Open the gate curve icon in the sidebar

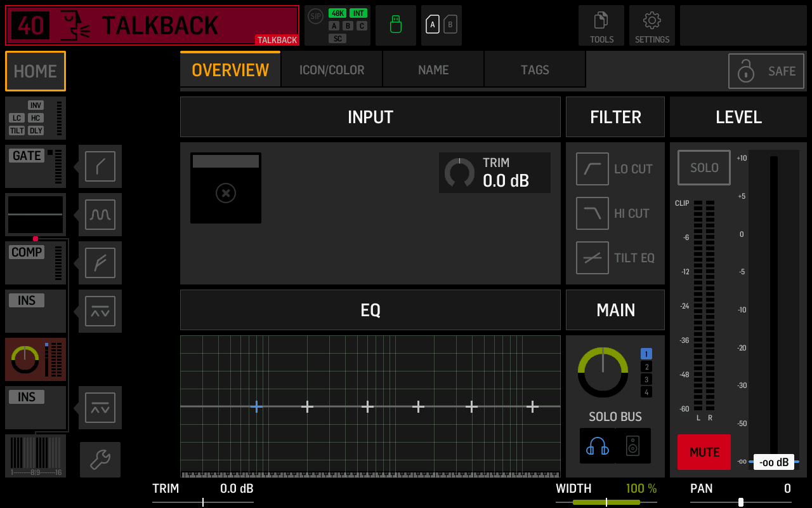[x=100, y=166]
